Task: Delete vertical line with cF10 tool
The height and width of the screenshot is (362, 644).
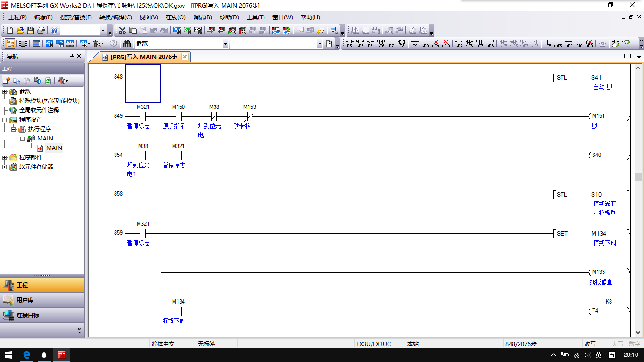Action: (446, 44)
